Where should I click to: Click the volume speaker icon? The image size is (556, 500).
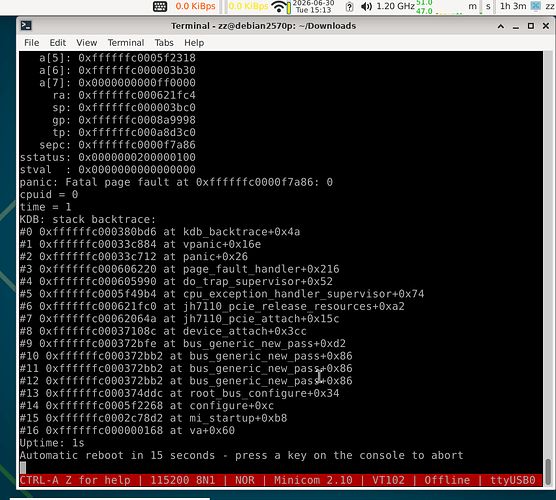[x=366, y=6]
